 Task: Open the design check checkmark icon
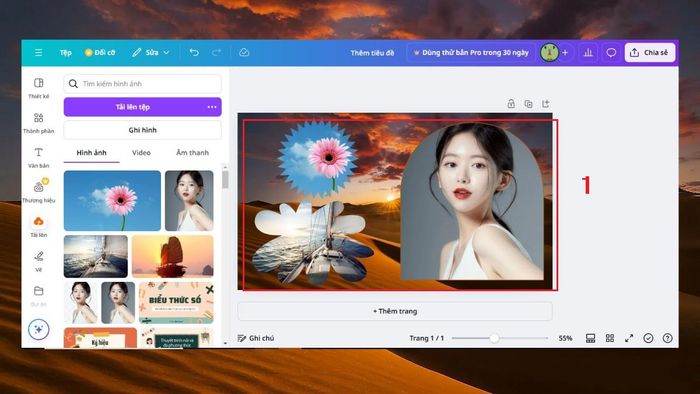coord(648,338)
